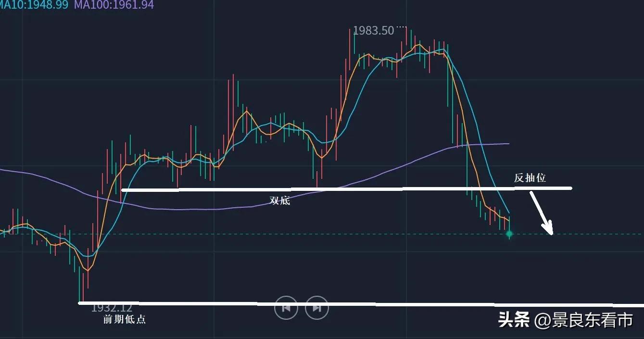Screen dimensions: 644x339
Task: Click the ellipsis next to 1983.50 label
Action: 401,26
